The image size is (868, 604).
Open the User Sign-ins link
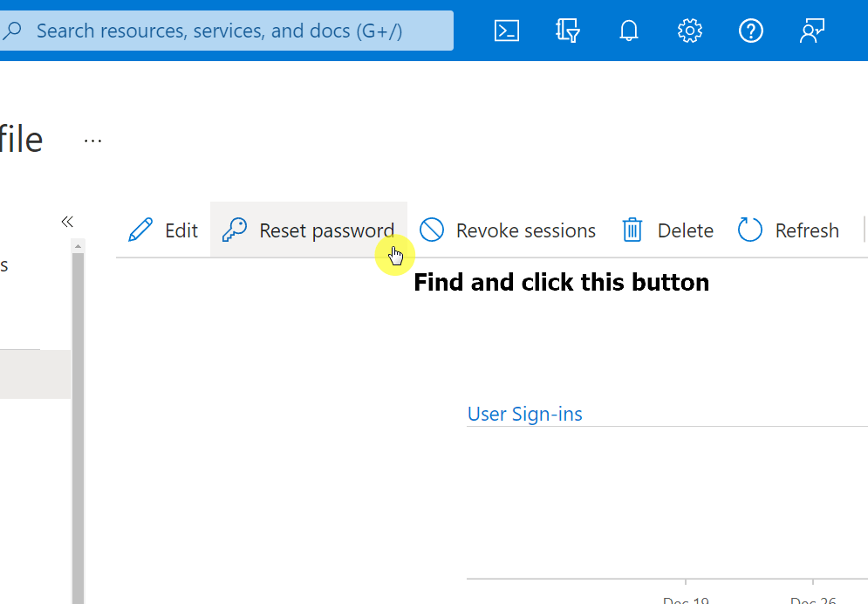[525, 414]
